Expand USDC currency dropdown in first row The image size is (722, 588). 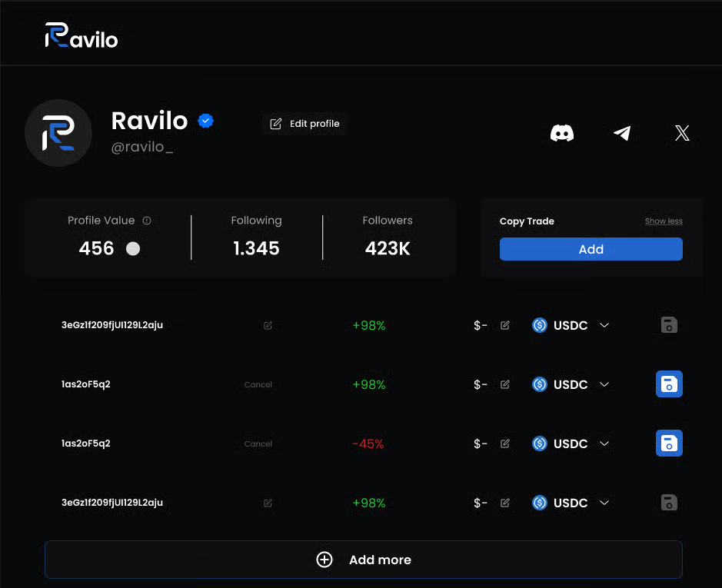pyautogui.click(x=604, y=325)
